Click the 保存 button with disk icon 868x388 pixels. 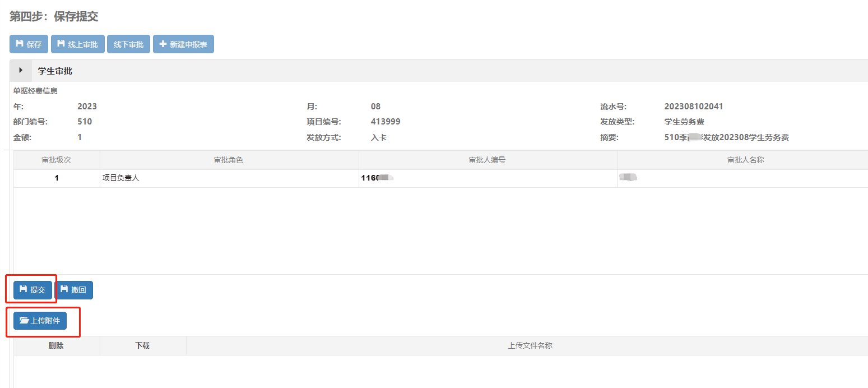click(x=29, y=44)
